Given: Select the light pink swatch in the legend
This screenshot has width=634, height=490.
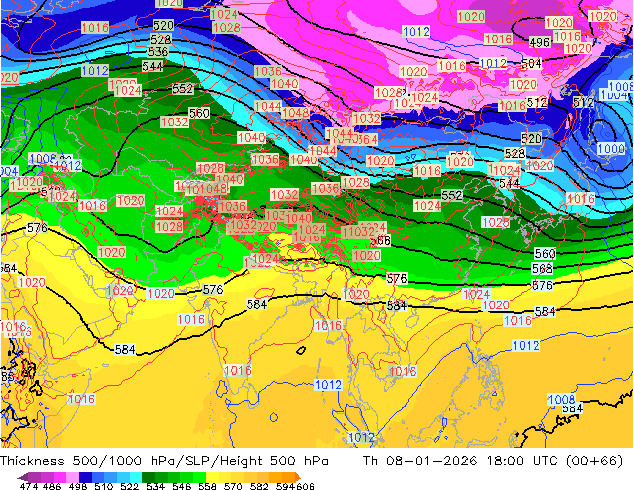Looking at the screenshot, I should click(x=72, y=477).
